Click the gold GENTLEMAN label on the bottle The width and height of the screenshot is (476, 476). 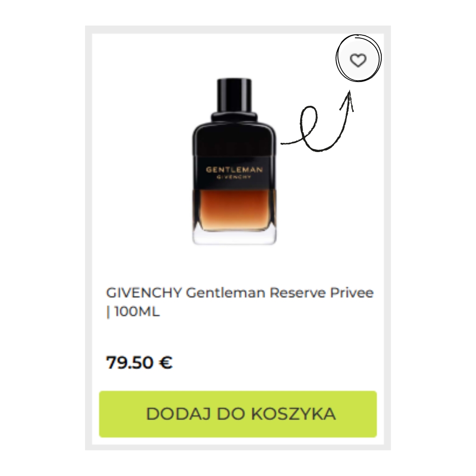pyautogui.click(x=234, y=170)
